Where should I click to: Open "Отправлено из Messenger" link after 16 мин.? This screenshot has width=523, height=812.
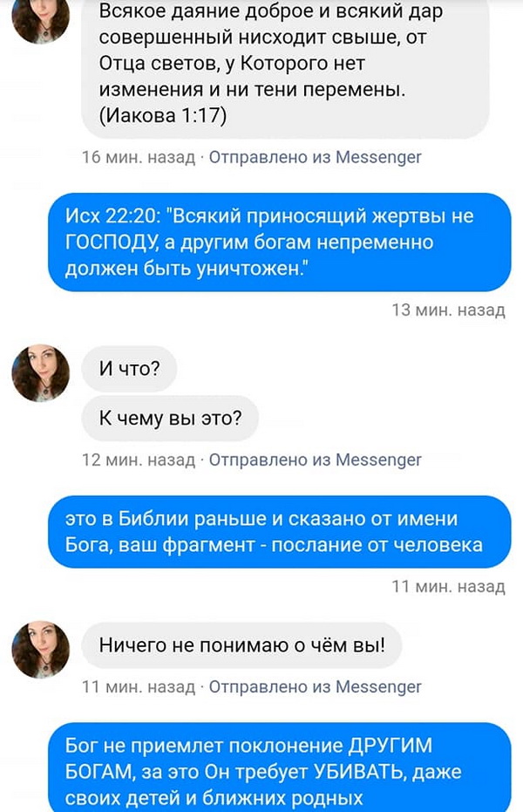coord(315,157)
